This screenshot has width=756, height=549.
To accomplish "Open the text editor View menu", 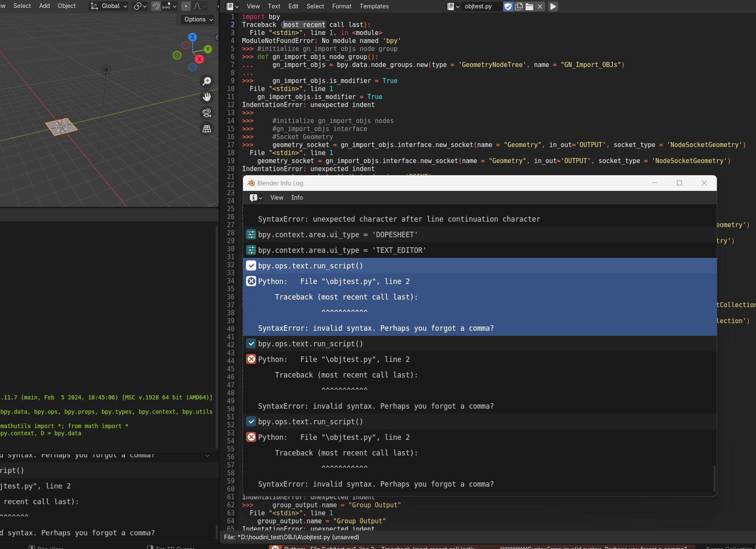I will [253, 6].
